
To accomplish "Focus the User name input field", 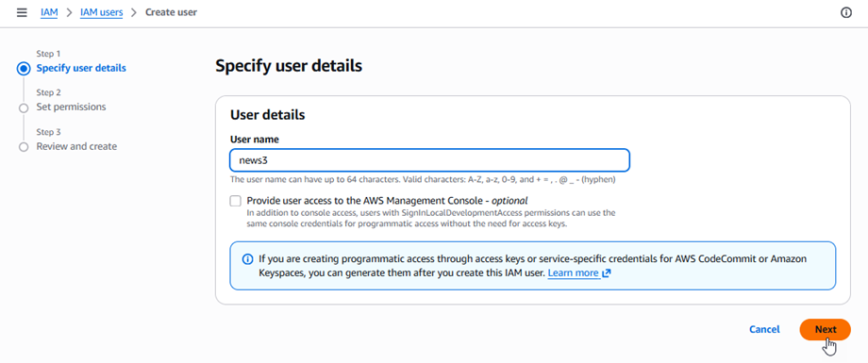I will 429,160.
